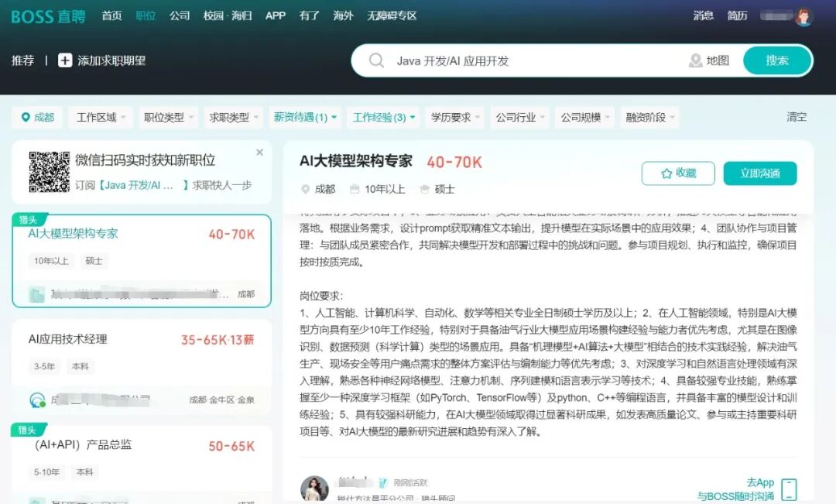Viewport: 836px width, 504px height.
Task: Click the 刚刚活跃 status text
Action: 410,482
